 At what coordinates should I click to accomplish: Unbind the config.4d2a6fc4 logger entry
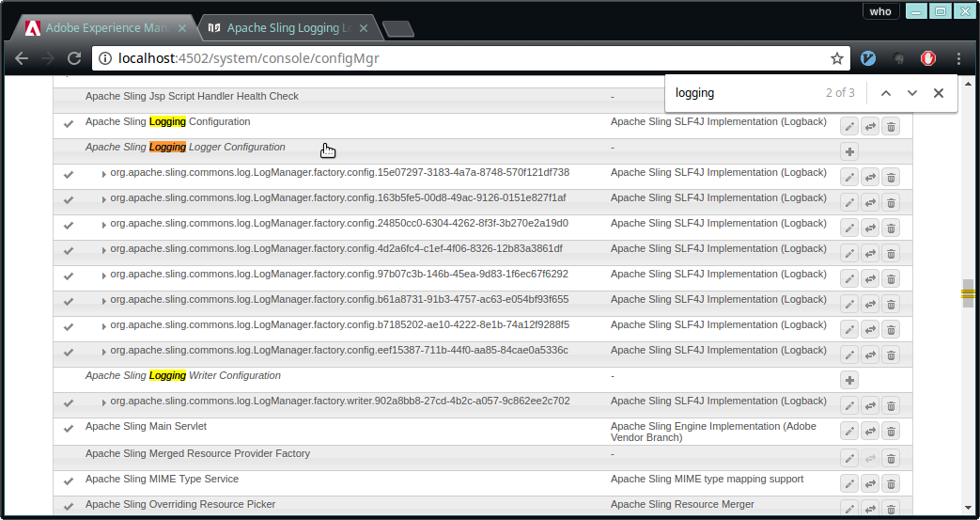coord(870,254)
